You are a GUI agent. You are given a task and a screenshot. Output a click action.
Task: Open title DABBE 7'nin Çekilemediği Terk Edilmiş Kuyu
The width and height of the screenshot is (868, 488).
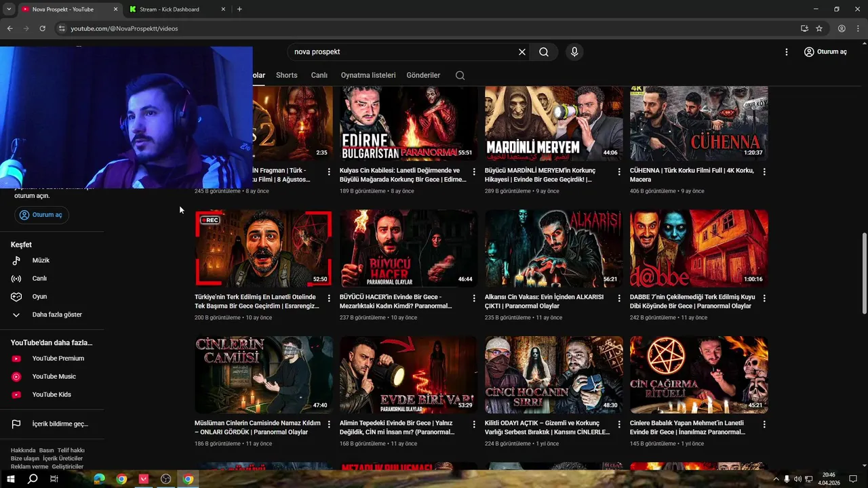(692, 302)
